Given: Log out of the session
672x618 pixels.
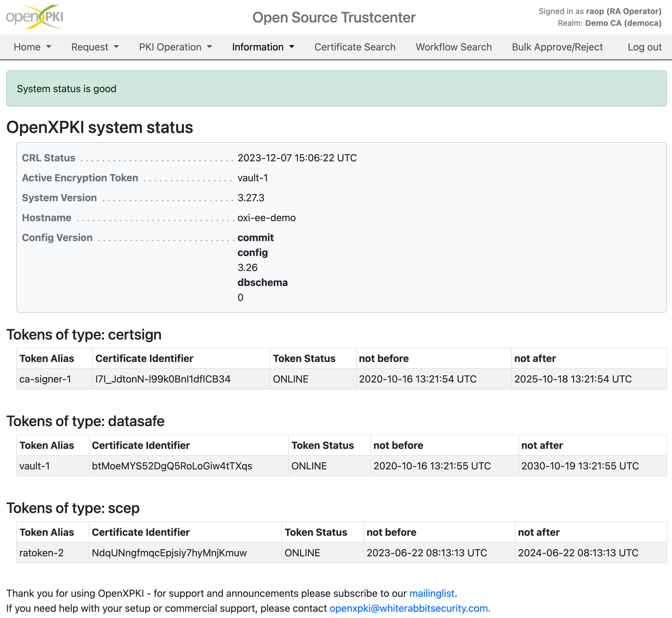Looking at the screenshot, I should click(x=645, y=47).
